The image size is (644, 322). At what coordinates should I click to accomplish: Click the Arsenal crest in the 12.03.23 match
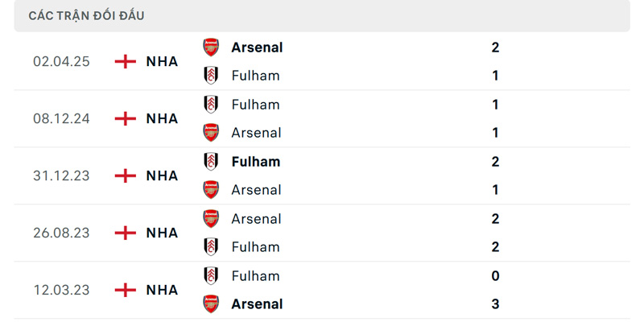pos(211,304)
